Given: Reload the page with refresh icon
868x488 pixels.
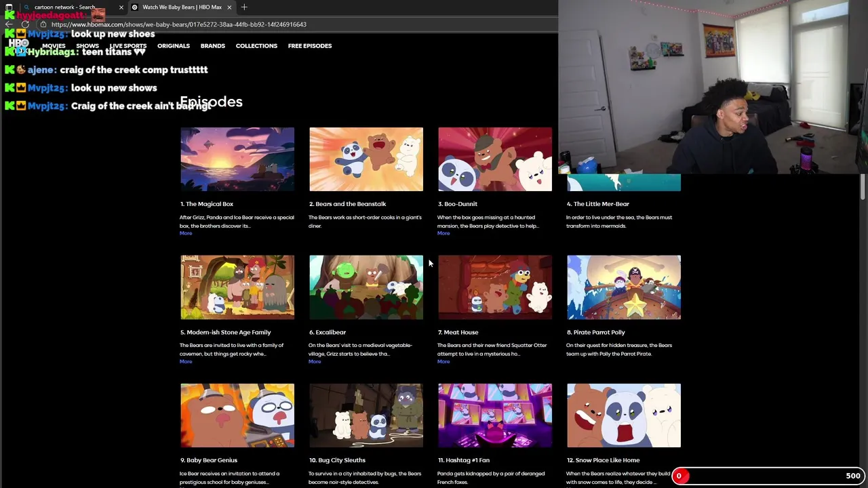Looking at the screenshot, I should (x=25, y=24).
